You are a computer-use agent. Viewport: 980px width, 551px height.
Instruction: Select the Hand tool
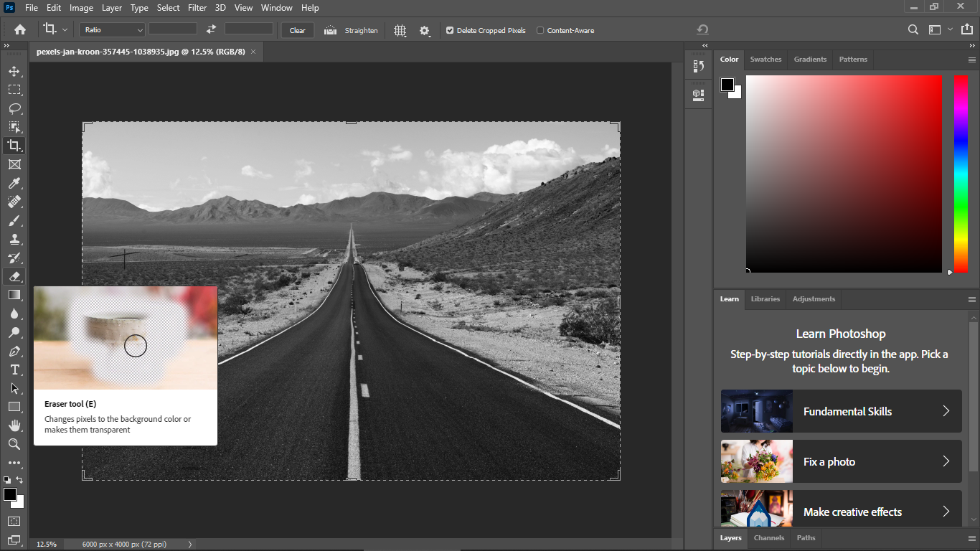(x=14, y=425)
